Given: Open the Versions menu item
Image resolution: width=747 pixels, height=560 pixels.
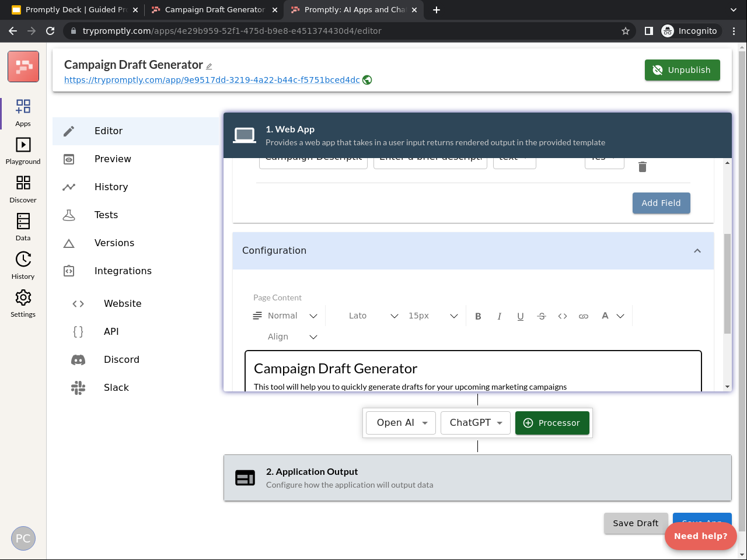Looking at the screenshot, I should click(x=136, y=243).
